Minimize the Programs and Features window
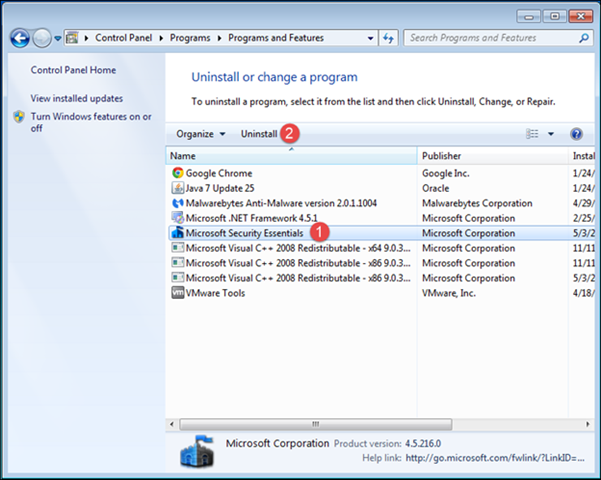Image resolution: width=601 pixels, height=480 pixels. coord(529,17)
